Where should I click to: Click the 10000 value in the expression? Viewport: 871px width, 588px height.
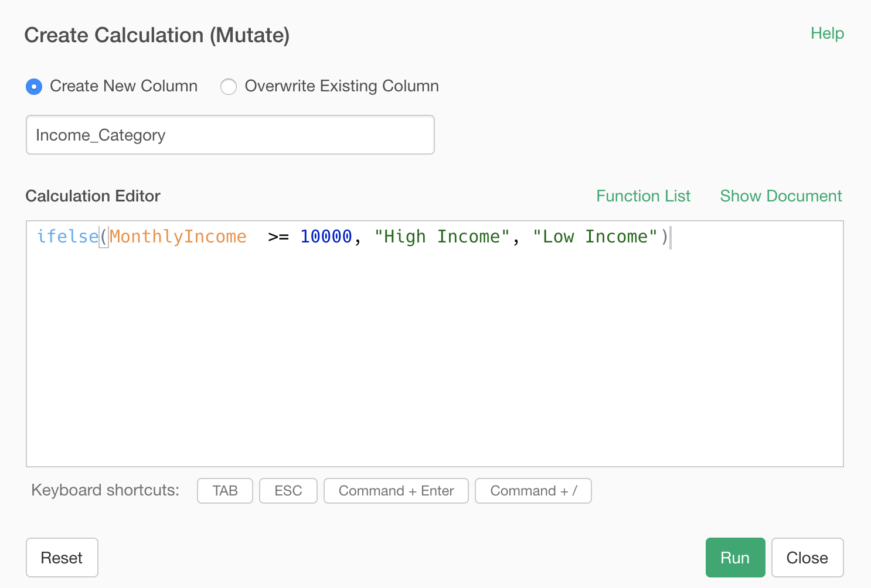pos(326,236)
